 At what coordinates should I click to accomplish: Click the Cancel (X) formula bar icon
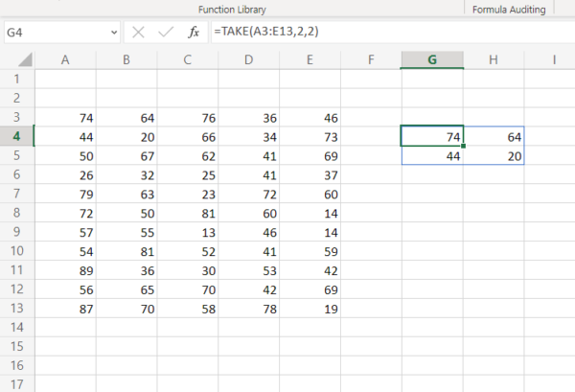tap(138, 33)
